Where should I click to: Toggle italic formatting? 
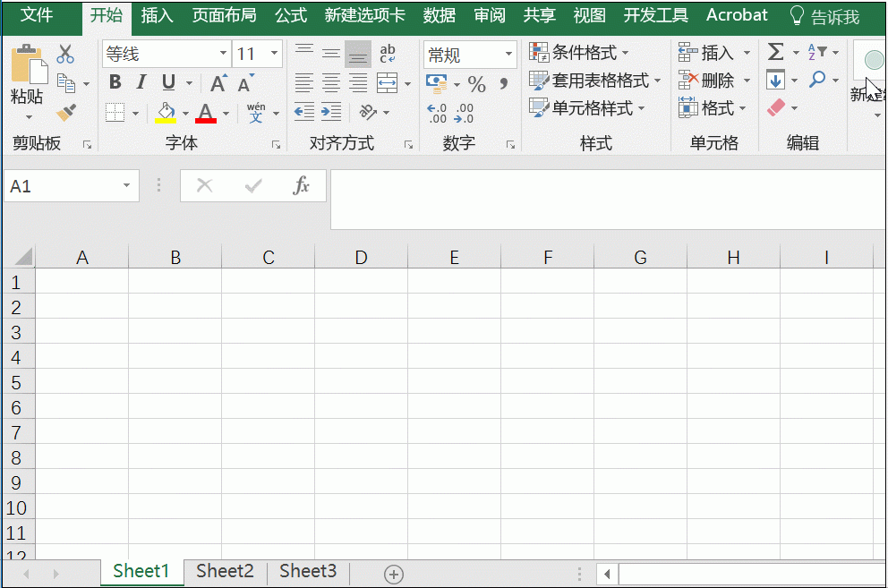(x=139, y=82)
